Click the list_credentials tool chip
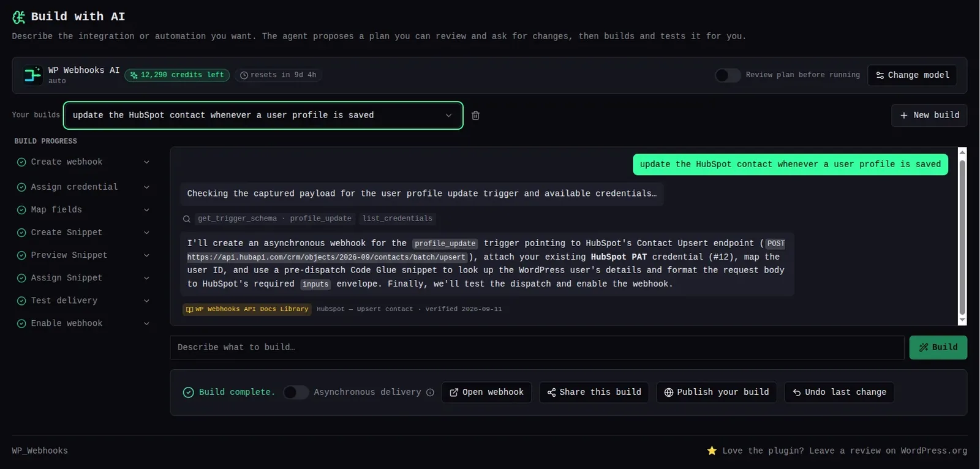This screenshot has height=469, width=980. (398, 219)
